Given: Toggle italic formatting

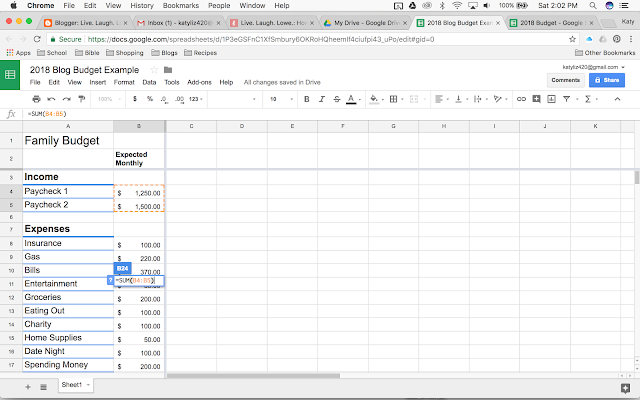Looking at the screenshot, I should coord(322,99).
